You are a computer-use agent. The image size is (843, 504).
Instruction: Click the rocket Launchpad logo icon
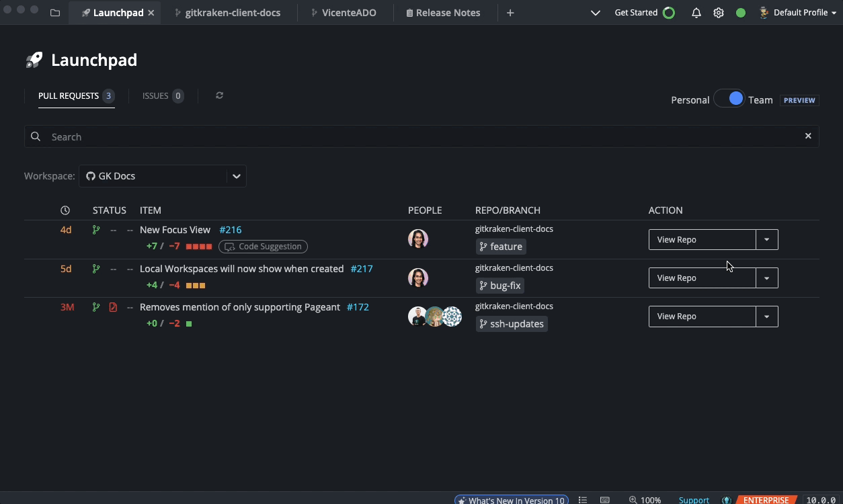point(34,60)
